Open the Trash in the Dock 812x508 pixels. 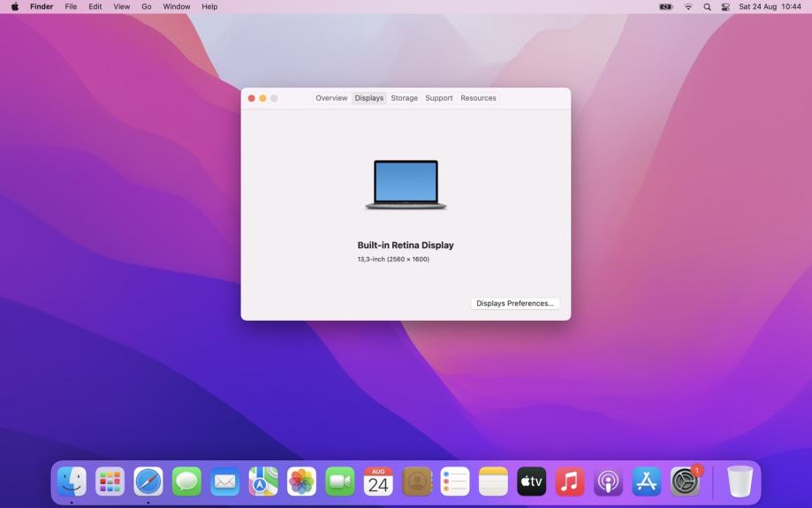(x=740, y=481)
